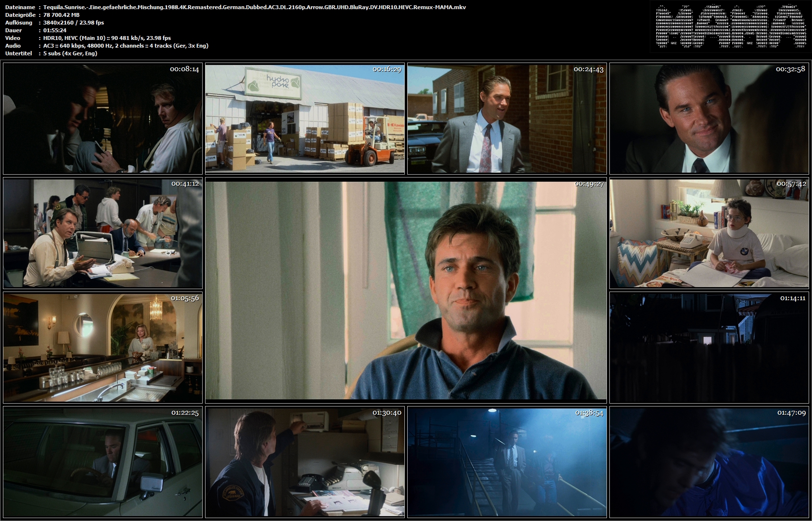
Task: Click the bedroom thumbnail at 00:57:42
Action: (x=709, y=233)
